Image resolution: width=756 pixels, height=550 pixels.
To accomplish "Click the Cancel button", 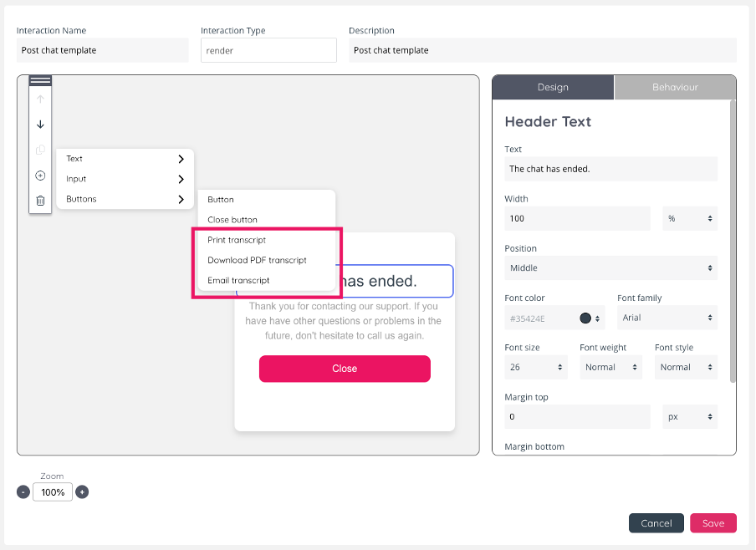I will click(656, 523).
